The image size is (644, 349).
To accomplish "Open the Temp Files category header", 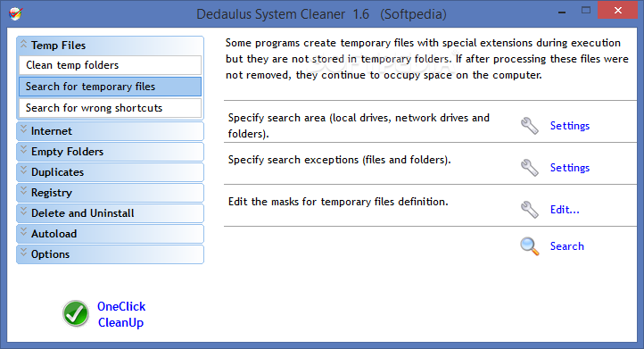I will coord(110,46).
